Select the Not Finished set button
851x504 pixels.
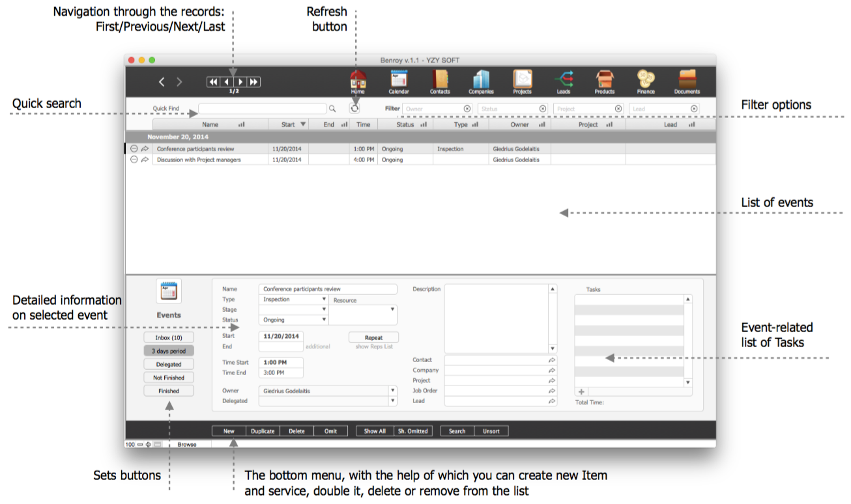point(169,378)
